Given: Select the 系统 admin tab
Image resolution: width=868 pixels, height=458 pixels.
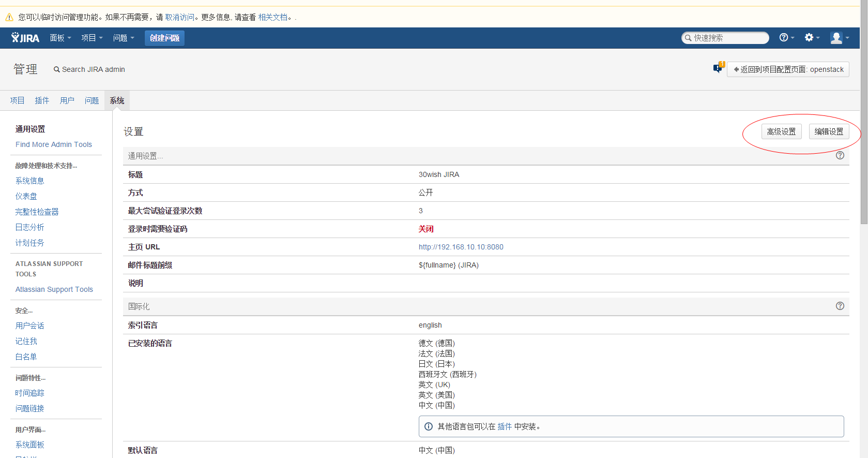Looking at the screenshot, I should [117, 100].
